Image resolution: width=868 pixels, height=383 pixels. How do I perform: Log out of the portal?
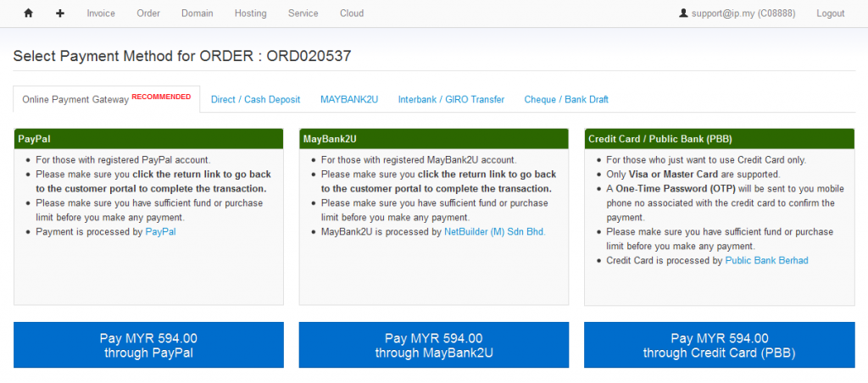(x=831, y=14)
